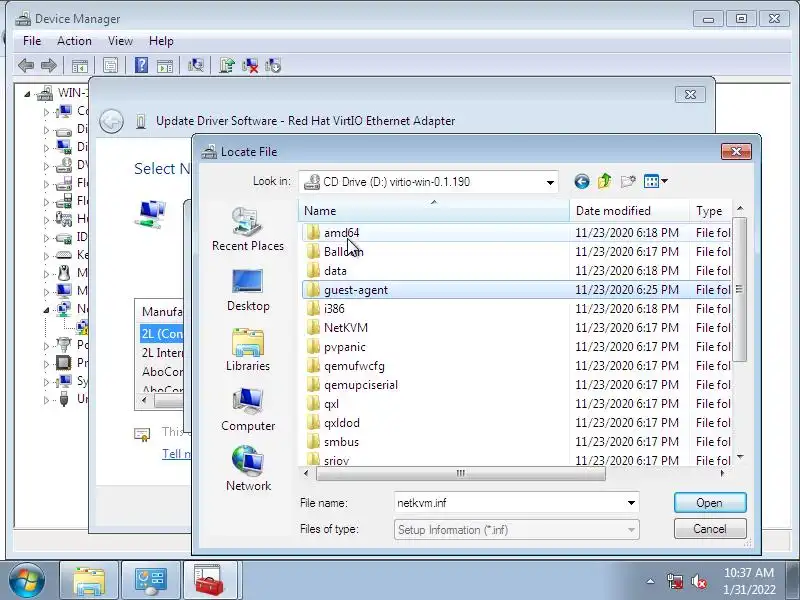
Task: Show hidden tray icons arrow
Action: tap(651, 581)
